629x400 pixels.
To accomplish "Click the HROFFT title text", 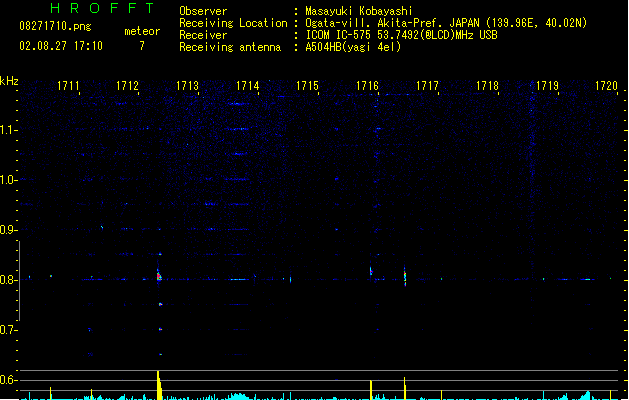I will pos(103,8).
